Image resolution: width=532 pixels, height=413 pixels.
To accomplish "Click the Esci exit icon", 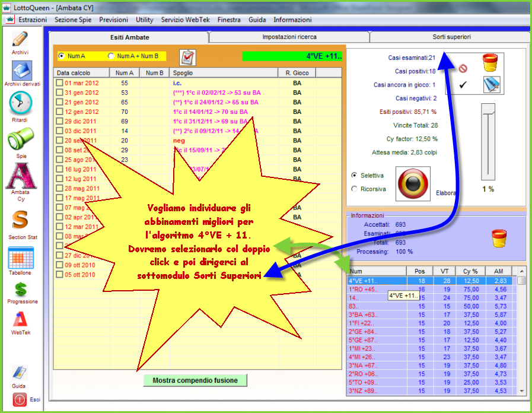I will [20, 399].
